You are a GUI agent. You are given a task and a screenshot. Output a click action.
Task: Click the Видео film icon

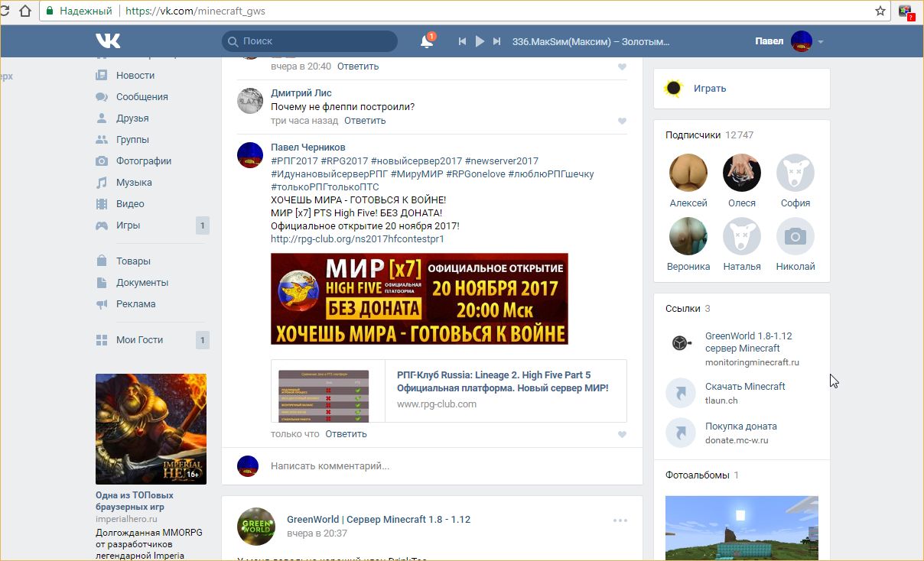[x=101, y=204]
